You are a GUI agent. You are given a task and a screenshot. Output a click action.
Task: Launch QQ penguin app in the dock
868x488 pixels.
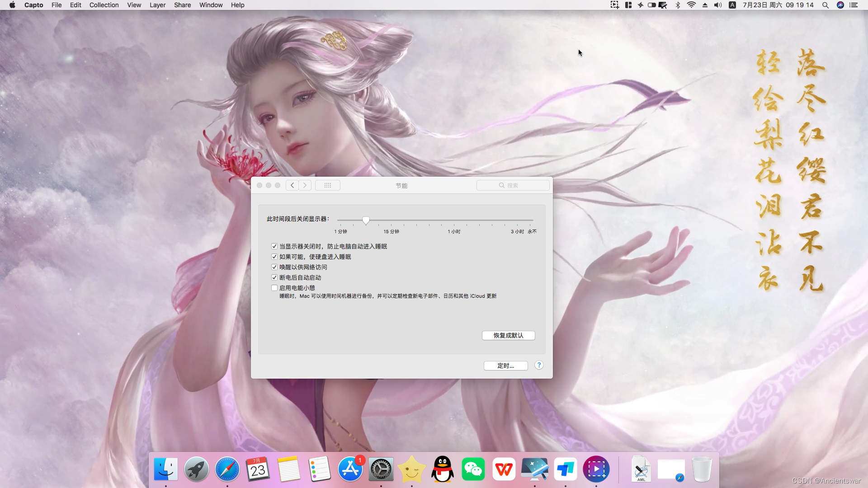pos(443,469)
